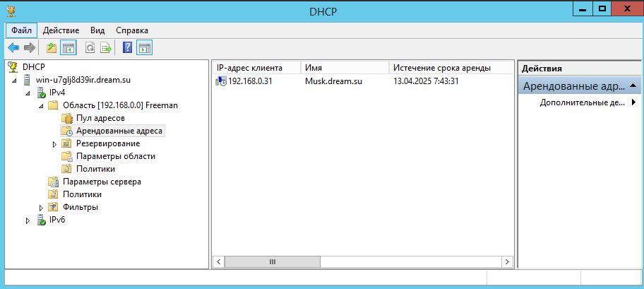Click the Параметры области folder icon

point(66,156)
